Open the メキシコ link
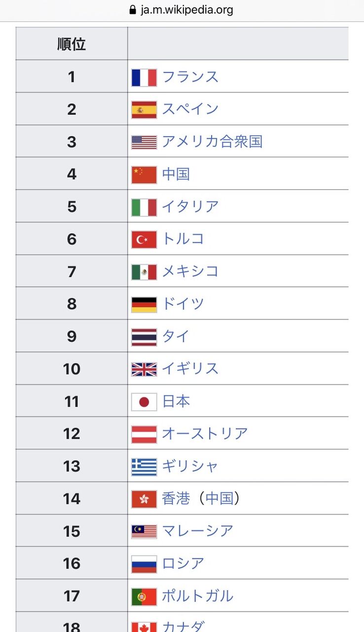Screen dimensions: 364x632 [x=190, y=272]
